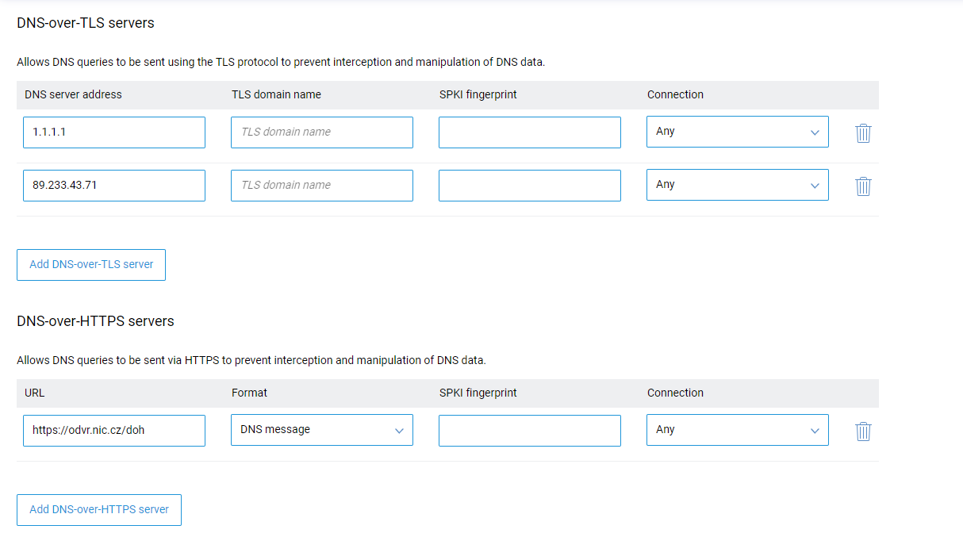Screen dimensions: 963x560
Task: Click Add DNS-over-TLS server button
Action: pyautogui.click(x=91, y=265)
